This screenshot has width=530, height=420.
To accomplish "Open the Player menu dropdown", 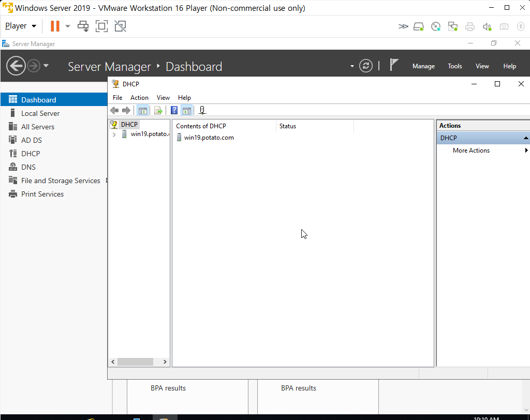I will [21, 26].
